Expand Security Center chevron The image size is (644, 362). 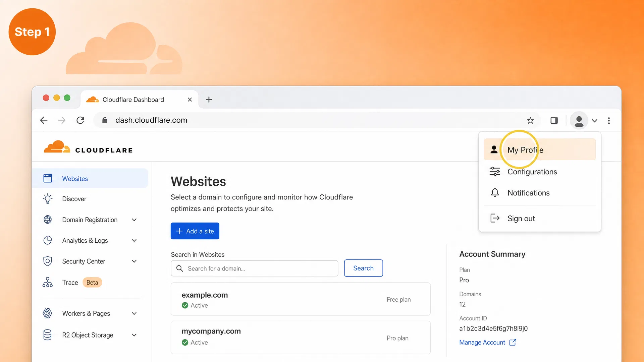[134, 261]
